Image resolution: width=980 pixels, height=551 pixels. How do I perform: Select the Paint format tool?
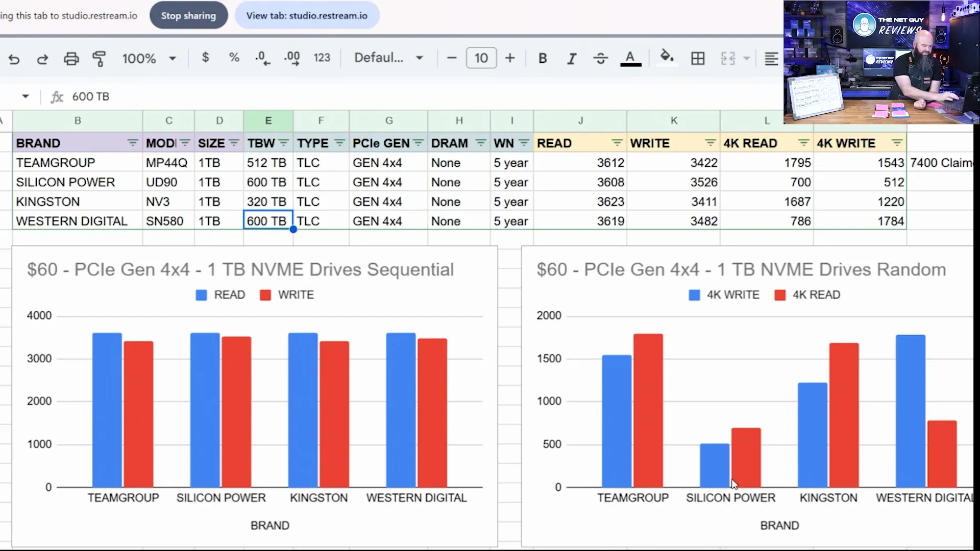[99, 59]
